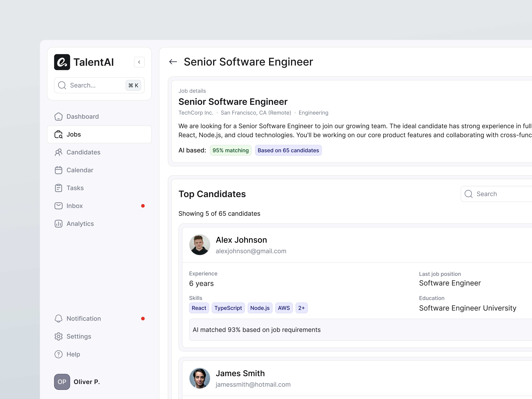Click the Settings gear icon
Screen dimensions: 532x399
[58, 336]
